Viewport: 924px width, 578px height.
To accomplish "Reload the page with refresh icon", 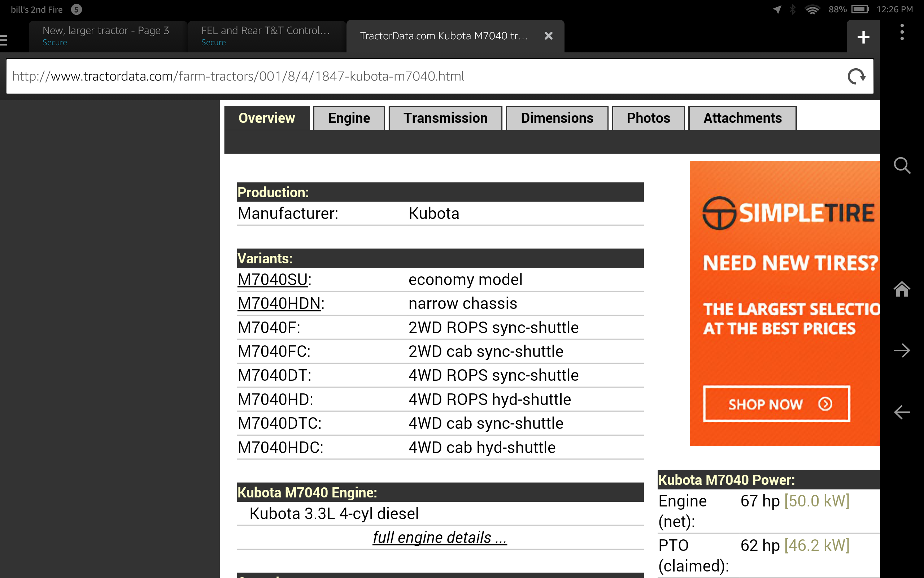I will [857, 76].
